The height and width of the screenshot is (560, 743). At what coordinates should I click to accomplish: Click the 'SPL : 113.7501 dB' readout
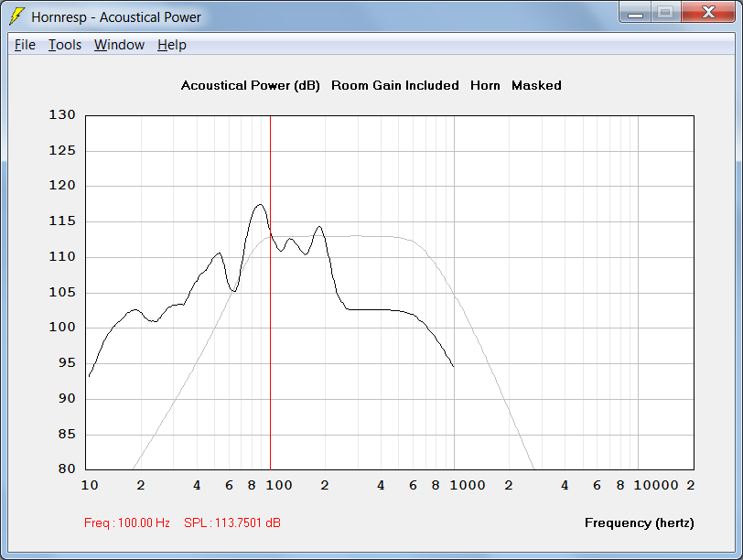pyautogui.click(x=232, y=522)
